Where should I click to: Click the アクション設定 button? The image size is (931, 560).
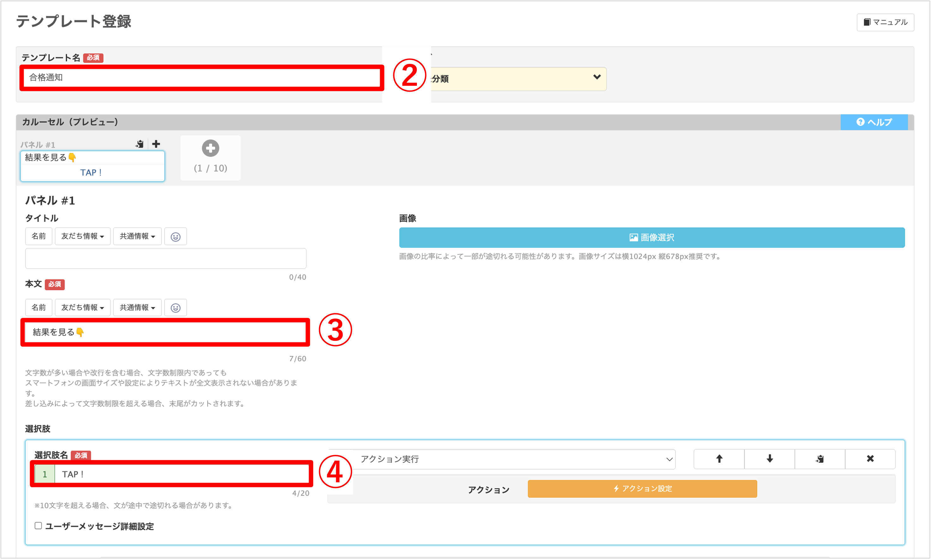642,489
